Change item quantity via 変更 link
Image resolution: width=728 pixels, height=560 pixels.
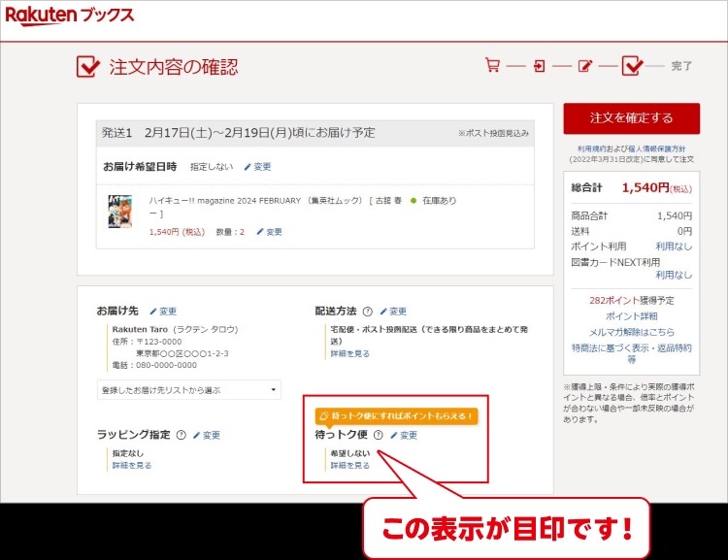[270, 232]
